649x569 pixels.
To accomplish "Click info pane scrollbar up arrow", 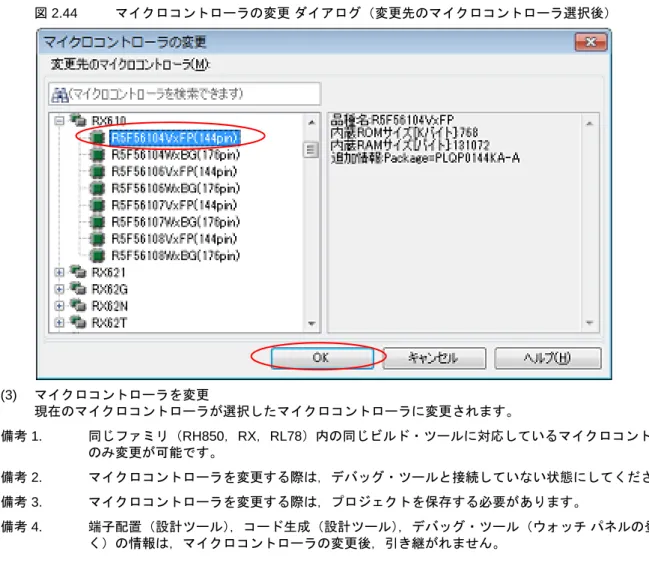I will click(x=589, y=123).
